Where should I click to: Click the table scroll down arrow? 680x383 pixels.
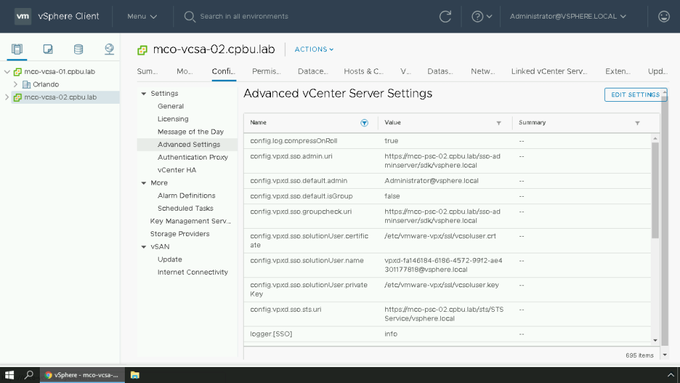coord(655,340)
